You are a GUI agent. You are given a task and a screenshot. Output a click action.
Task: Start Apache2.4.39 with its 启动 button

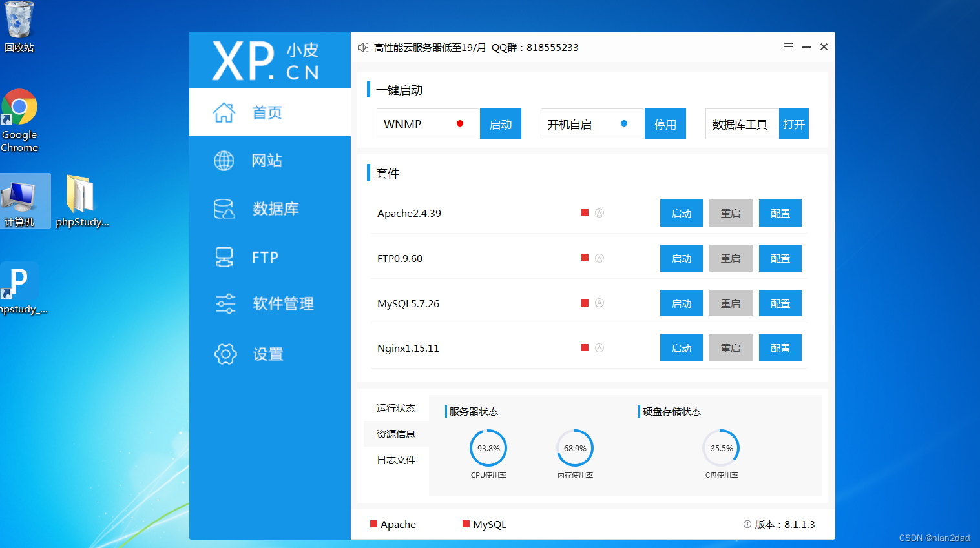681,212
